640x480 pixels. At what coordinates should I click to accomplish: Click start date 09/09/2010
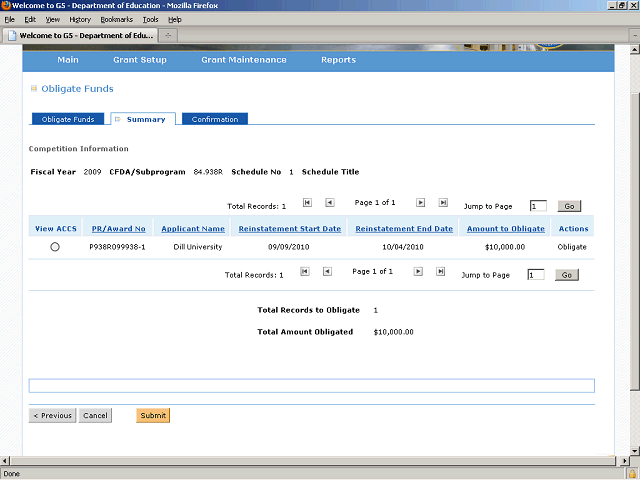coord(289,247)
